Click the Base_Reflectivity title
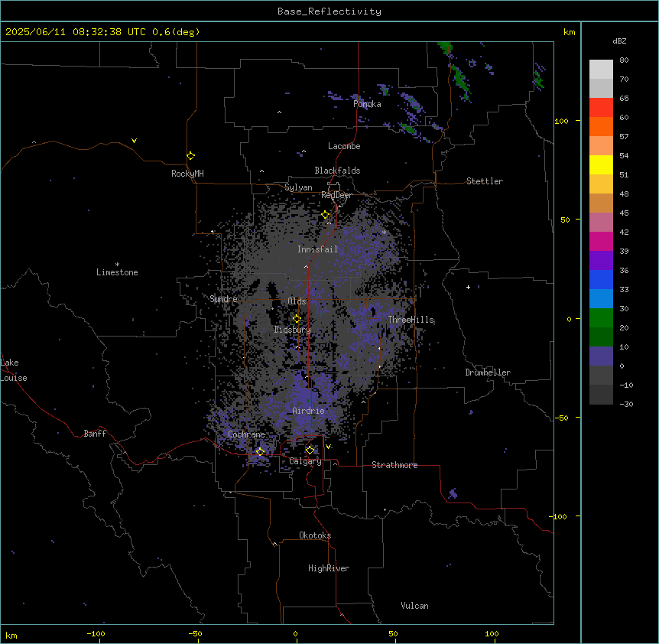The height and width of the screenshot is (644, 659). pyautogui.click(x=329, y=11)
